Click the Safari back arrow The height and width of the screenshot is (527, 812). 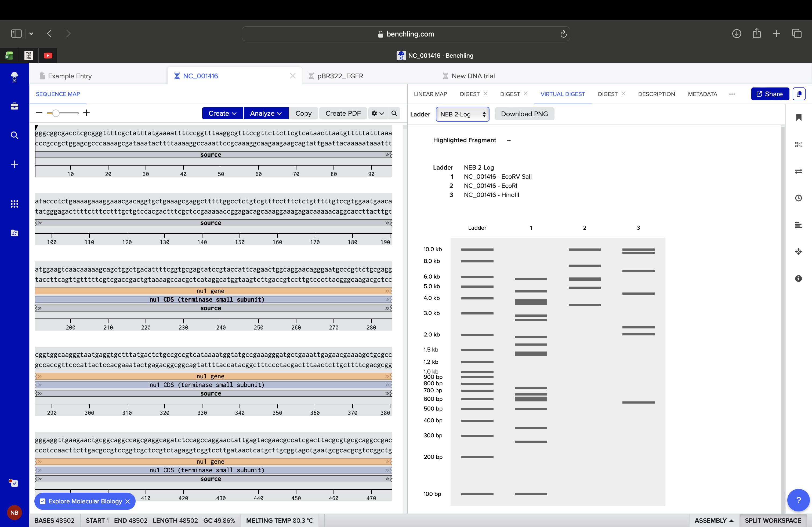[49, 33]
